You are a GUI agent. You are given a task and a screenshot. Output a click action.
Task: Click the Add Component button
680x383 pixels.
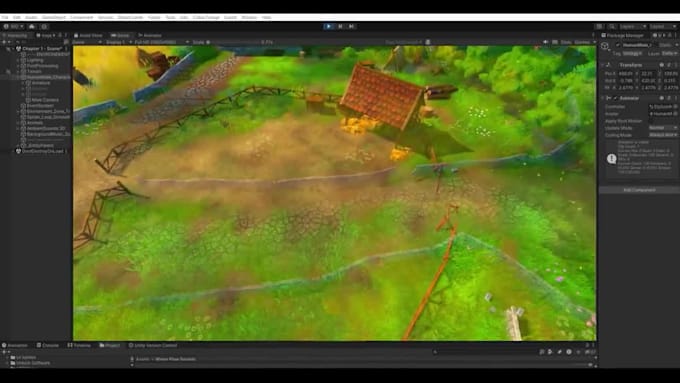639,190
